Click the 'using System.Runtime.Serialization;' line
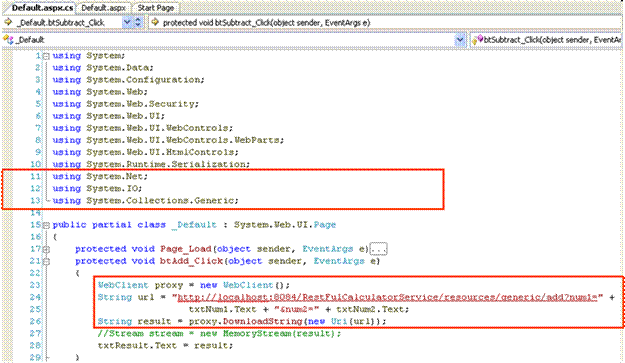 [151, 164]
